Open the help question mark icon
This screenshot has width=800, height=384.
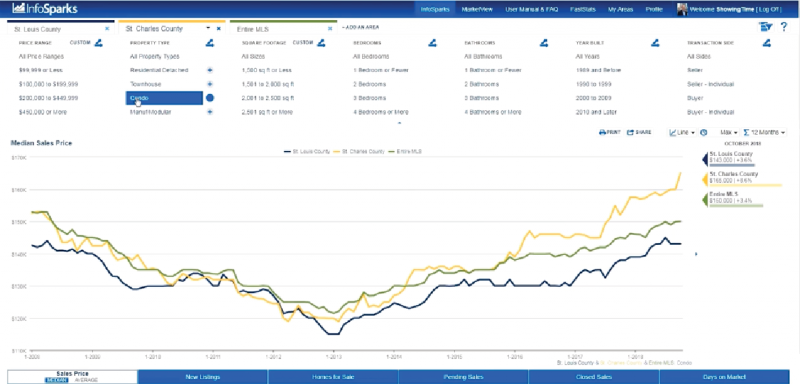point(784,27)
